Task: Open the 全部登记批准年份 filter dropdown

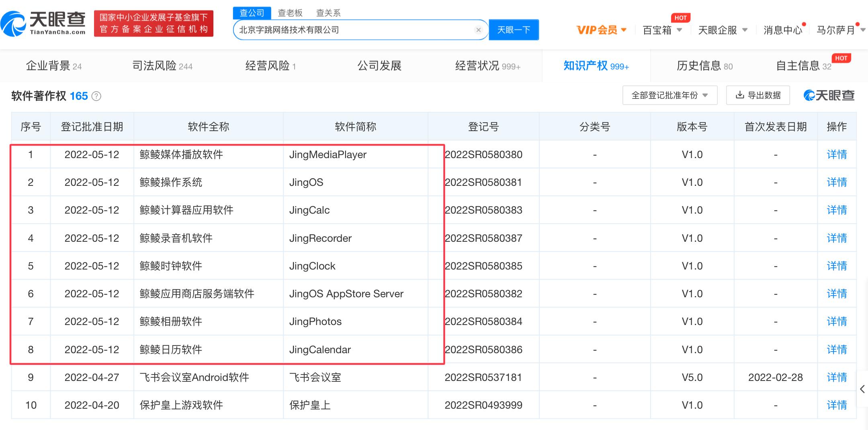Action: 670,95
